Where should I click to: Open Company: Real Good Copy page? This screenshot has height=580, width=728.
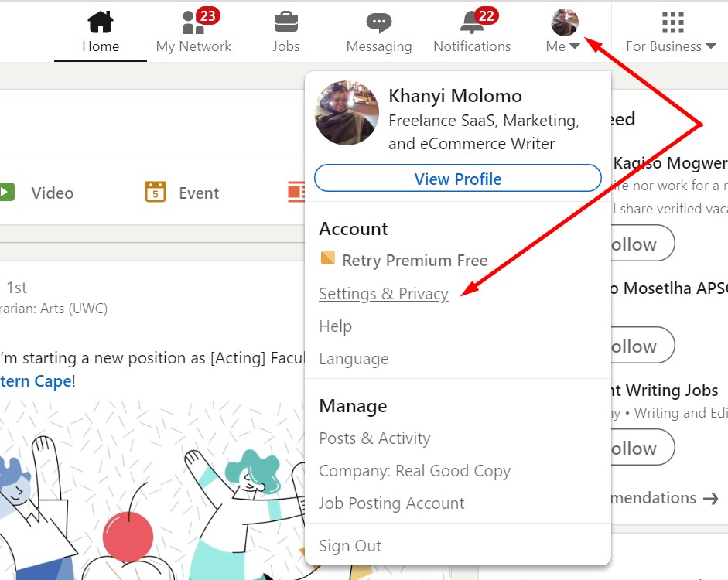(415, 471)
